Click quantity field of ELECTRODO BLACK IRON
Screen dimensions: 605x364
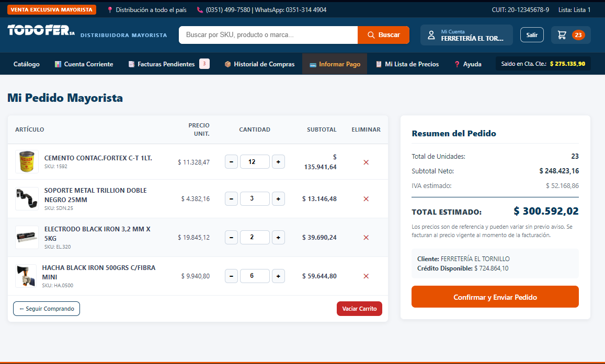(255, 237)
